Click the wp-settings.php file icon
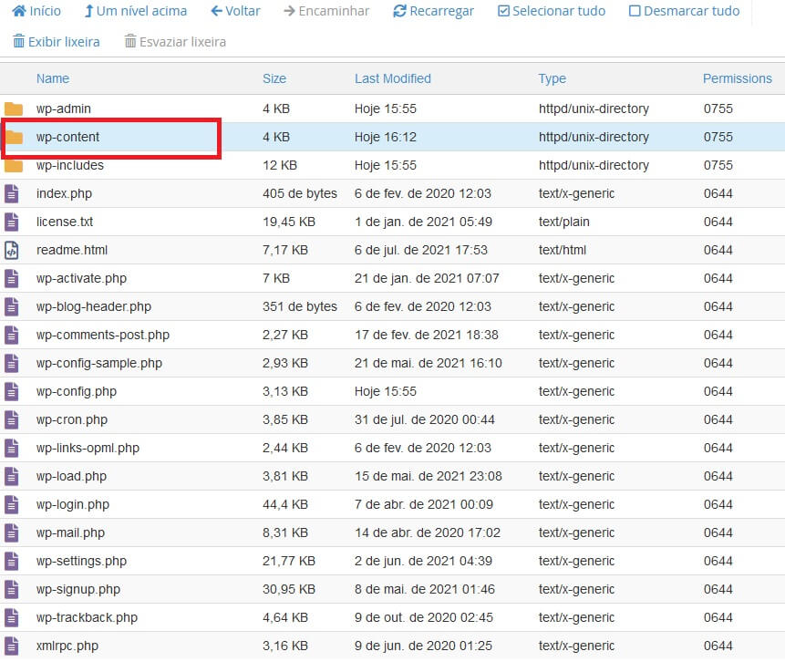This screenshot has height=672, width=785. [12, 562]
